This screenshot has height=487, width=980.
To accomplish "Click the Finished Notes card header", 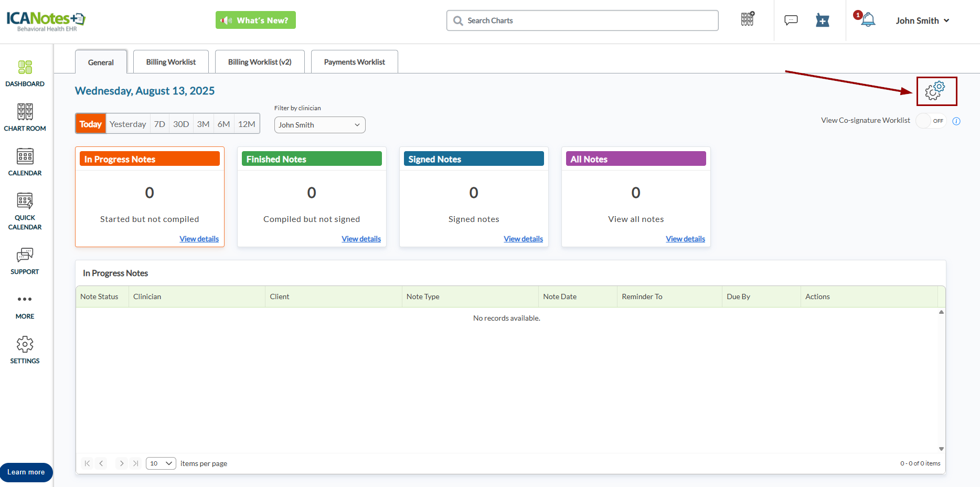I will 312,159.
